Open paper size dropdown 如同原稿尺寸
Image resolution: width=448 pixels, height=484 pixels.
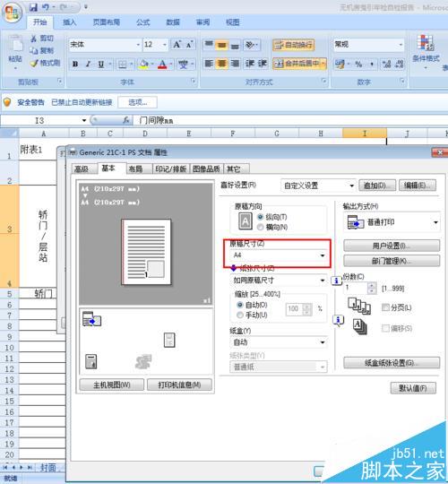pyautogui.click(x=279, y=281)
